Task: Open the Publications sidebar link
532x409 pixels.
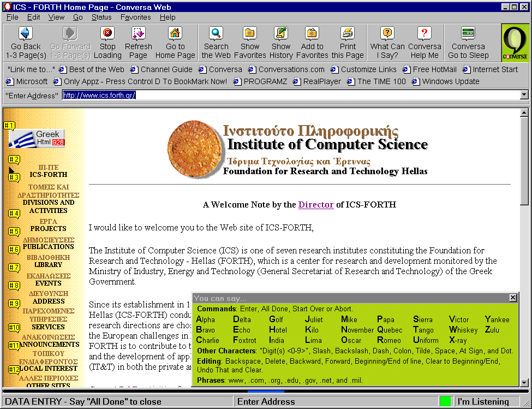Action: coord(49,244)
